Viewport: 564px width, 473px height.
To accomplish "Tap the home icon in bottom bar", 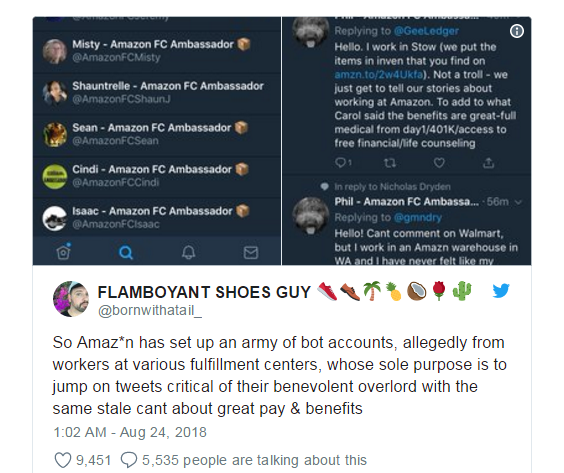I will pos(64,251).
